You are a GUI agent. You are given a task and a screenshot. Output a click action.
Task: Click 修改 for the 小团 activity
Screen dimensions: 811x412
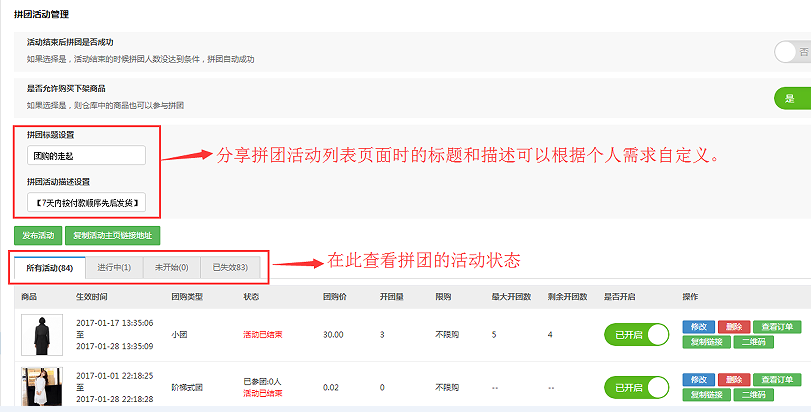pyautogui.click(x=698, y=326)
